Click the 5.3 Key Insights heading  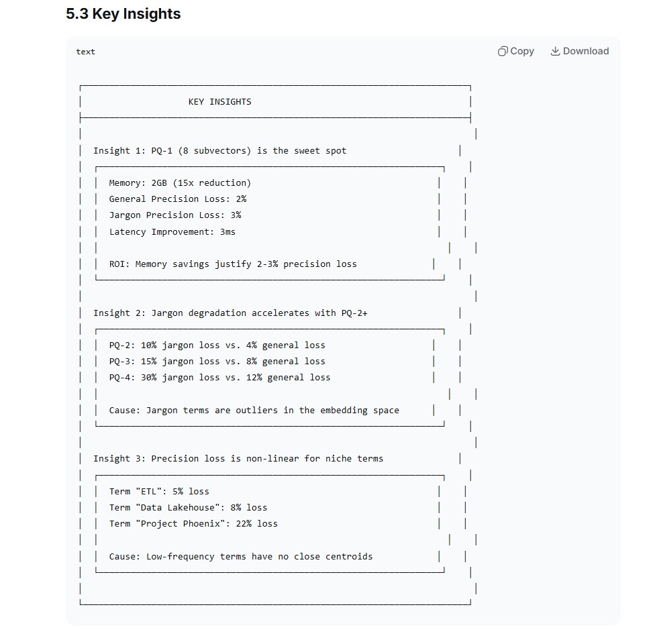coord(123,14)
